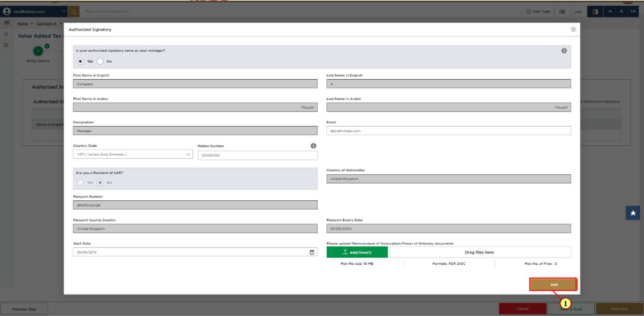
Task: Click the Country of Nationality field
Action: coord(448,179)
